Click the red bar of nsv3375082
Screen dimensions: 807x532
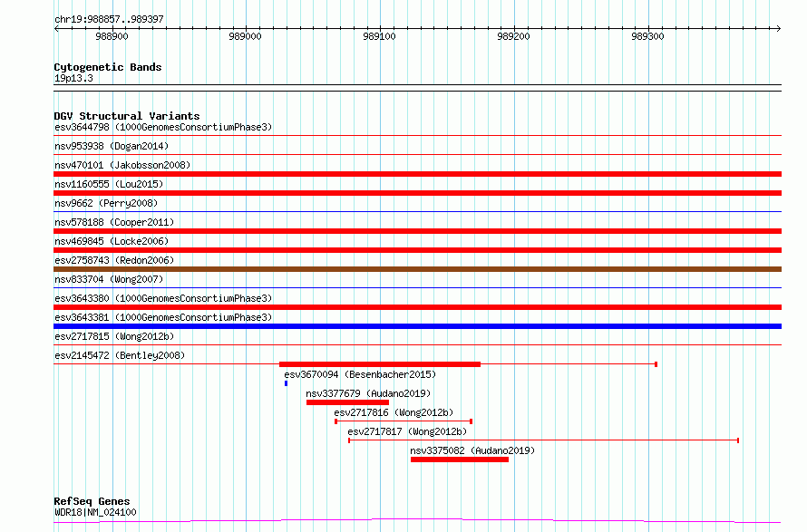[460, 459]
